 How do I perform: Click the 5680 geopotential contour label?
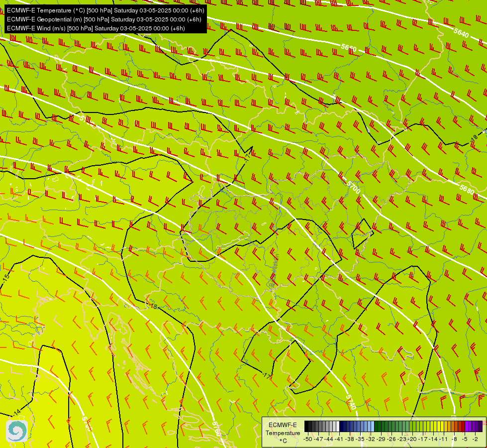click(x=467, y=189)
